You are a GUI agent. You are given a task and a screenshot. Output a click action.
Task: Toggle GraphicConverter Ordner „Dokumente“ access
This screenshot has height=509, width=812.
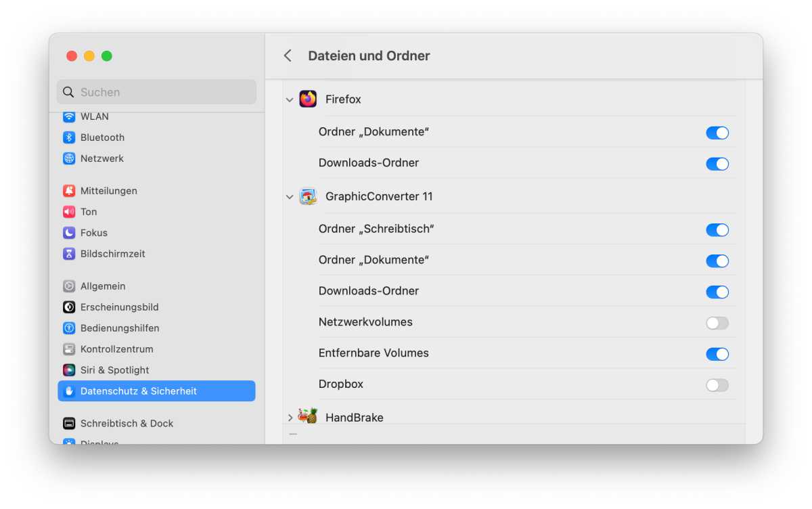(717, 261)
